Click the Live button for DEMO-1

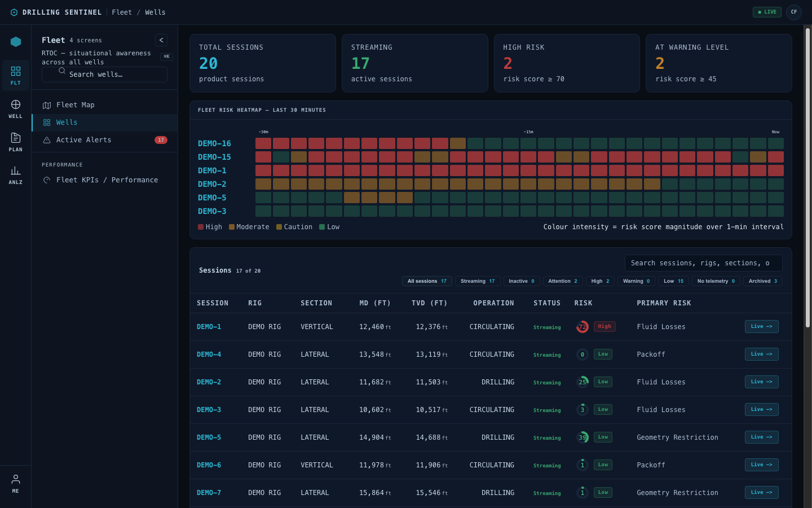pos(761,327)
